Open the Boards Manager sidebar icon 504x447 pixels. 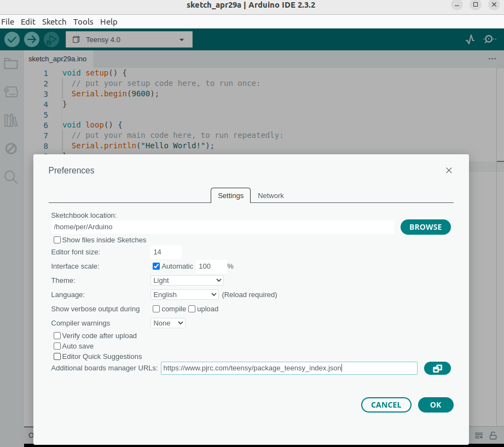click(x=11, y=92)
